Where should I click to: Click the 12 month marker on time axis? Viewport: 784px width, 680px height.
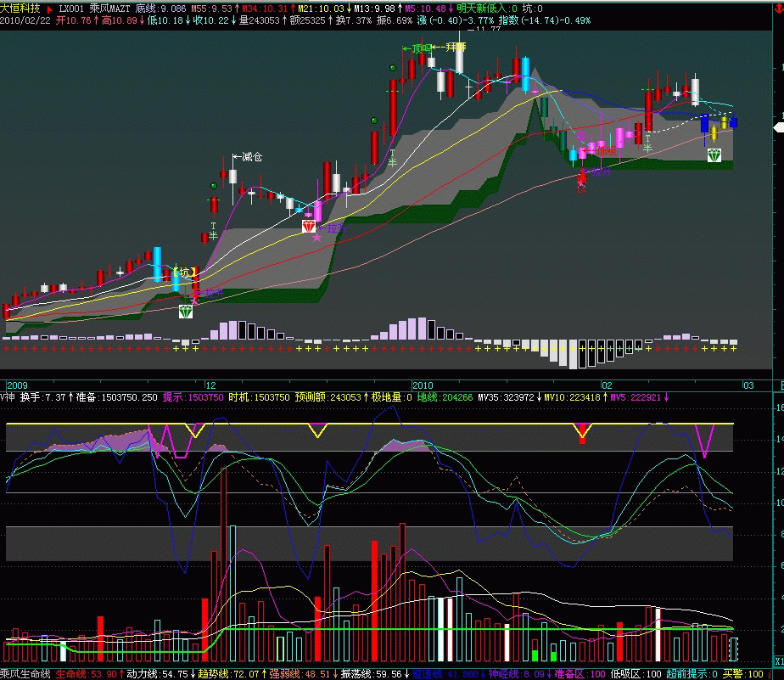[x=209, y=385]
